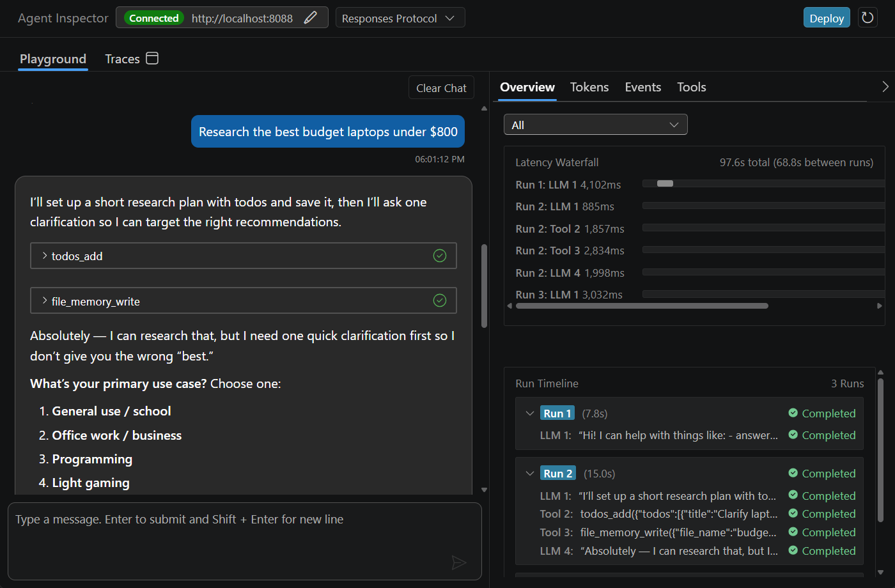The image size is (895, 588).
Task: Click the Run 2 badge
Action: click(x=558, y=474)
